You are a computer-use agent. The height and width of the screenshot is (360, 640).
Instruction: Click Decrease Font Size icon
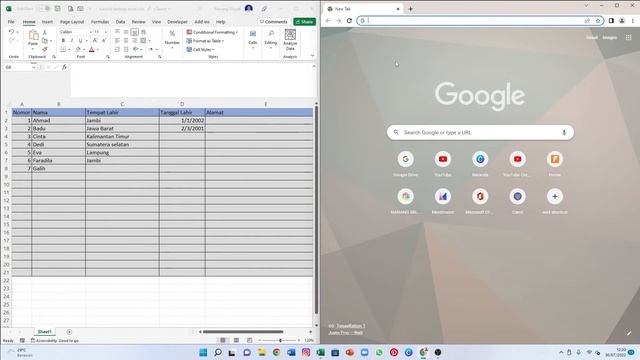pyautogui.click(x=104, y=40)
